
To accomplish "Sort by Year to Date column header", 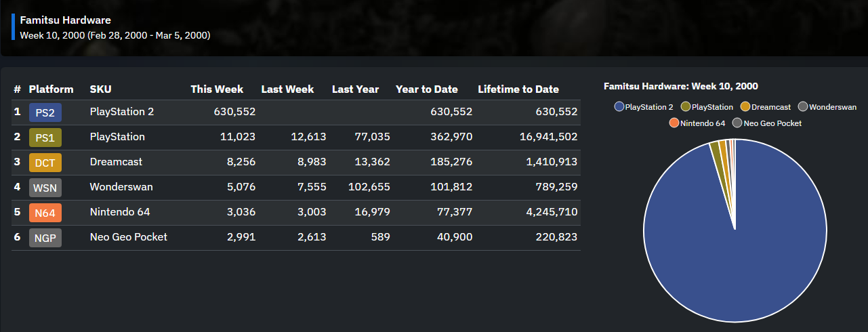I will 427,89.
